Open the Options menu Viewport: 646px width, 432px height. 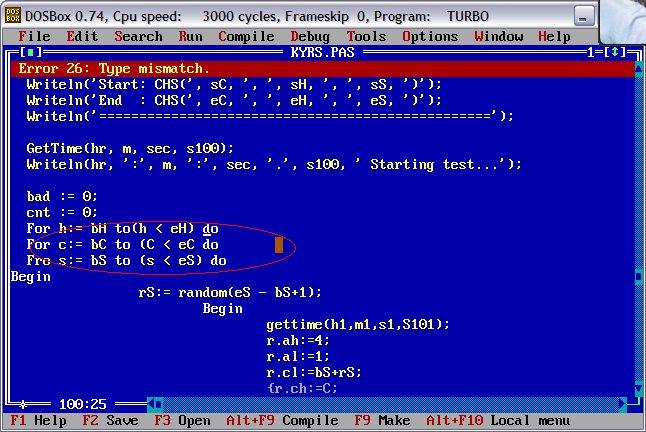(430, 37)
